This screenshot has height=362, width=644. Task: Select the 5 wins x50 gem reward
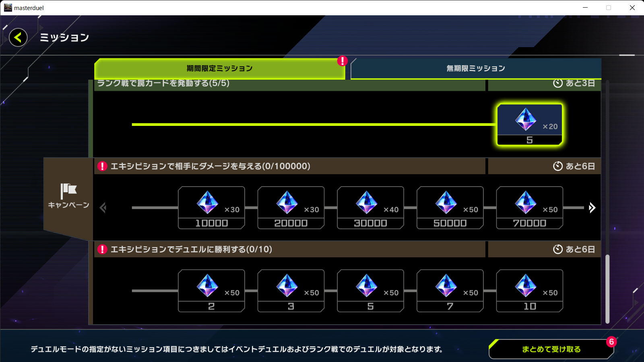(x=370, y=291)
